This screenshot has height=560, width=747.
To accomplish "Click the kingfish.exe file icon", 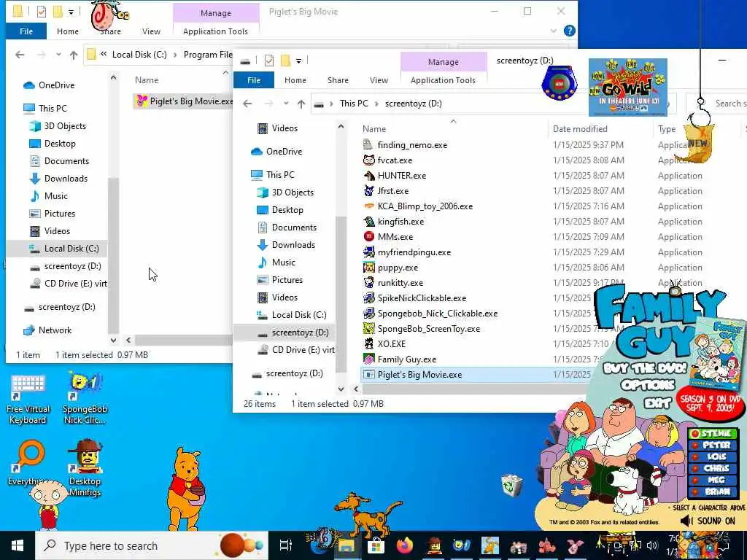I will [x=368, y=222].
